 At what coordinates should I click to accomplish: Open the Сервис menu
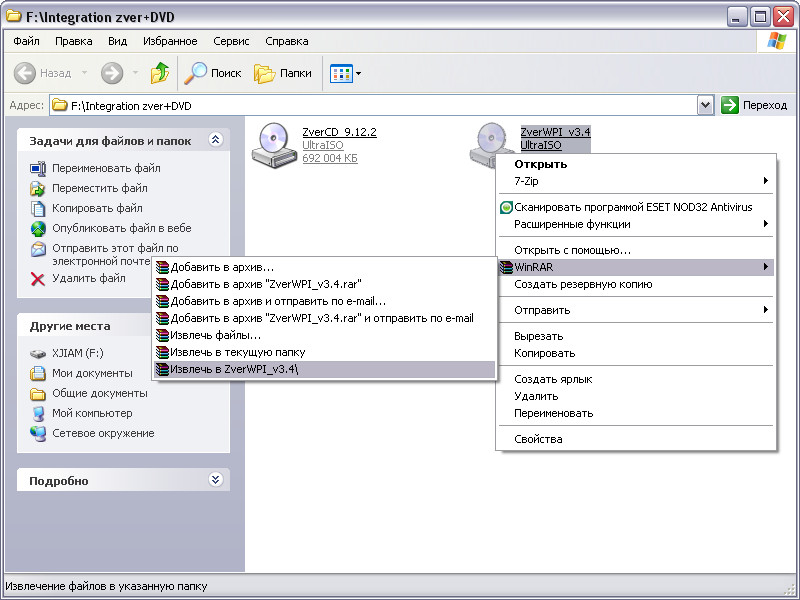[x=231, y=41]
